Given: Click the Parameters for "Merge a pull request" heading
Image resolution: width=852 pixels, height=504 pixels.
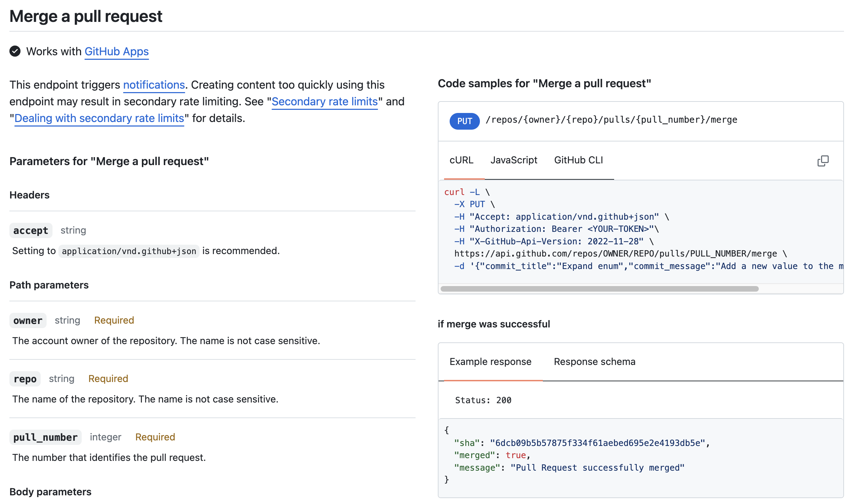Looking at the screenshot, I should [x=109, y=161].
